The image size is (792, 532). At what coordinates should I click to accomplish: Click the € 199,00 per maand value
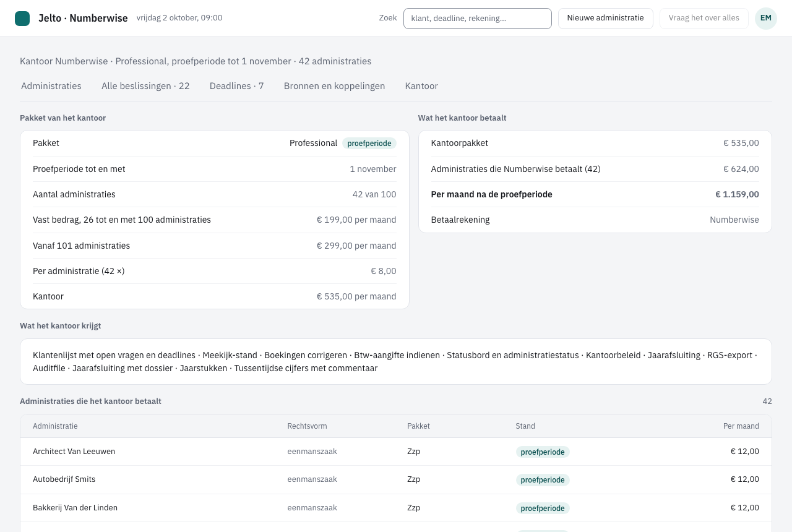pyautogui.click(x=356, y=220)
